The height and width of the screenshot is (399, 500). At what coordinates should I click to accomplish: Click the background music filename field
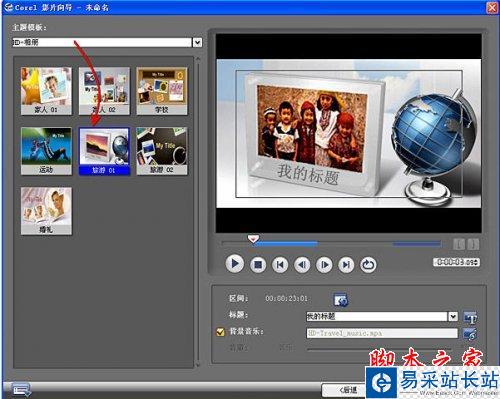[x=382, y=333]
